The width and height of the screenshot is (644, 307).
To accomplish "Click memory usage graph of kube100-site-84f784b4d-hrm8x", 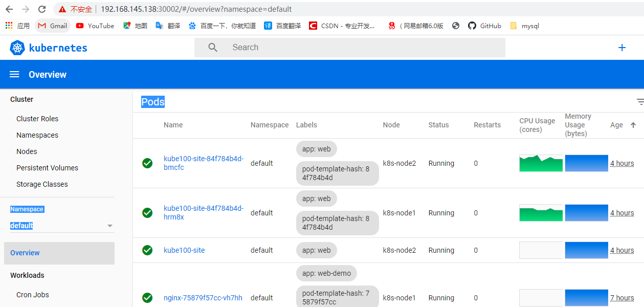I will [586, 213].
